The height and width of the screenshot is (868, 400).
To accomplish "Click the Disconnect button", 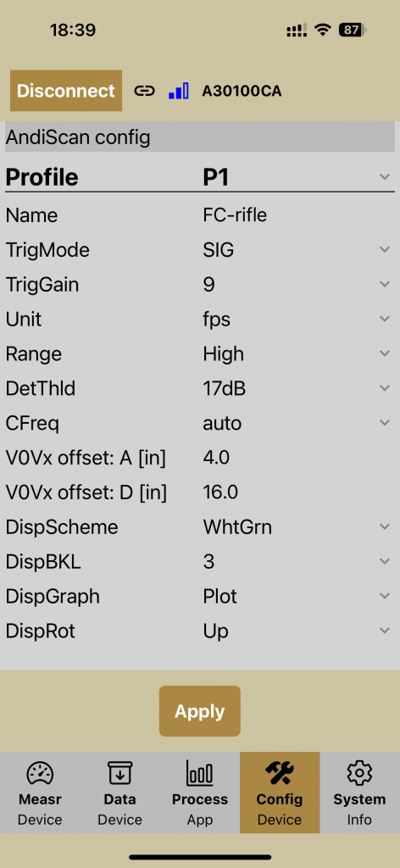I will [x=66, y=91].
